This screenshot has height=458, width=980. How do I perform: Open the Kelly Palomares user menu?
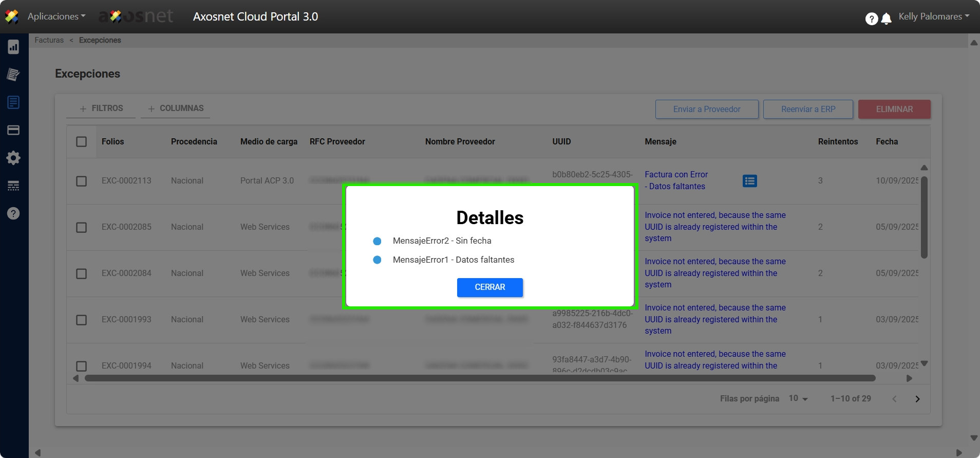(x=933, y=16)
